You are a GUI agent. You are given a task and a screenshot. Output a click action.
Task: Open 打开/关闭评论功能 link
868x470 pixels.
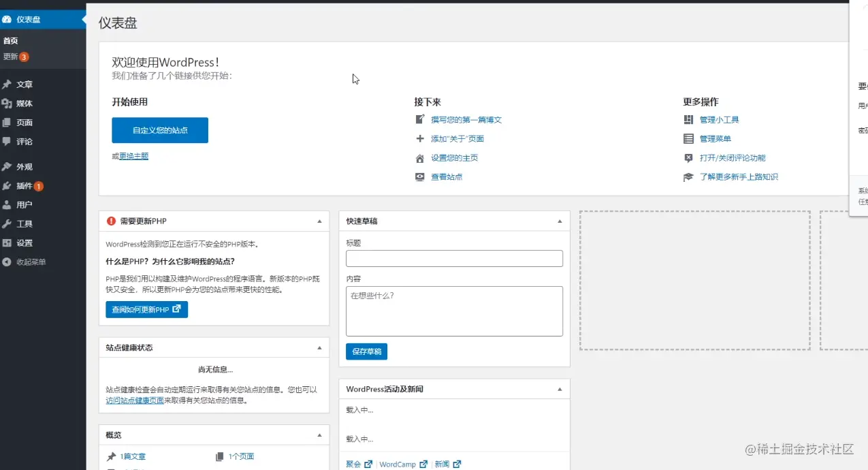tap(733, 158)
